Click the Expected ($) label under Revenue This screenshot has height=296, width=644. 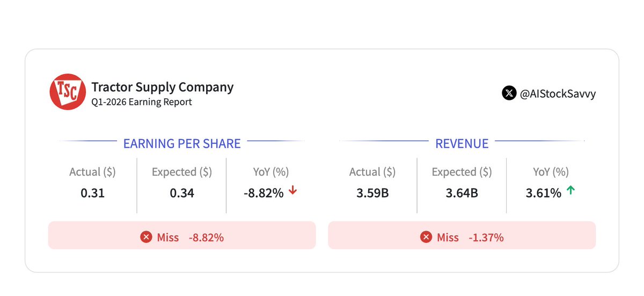coord(462,172)
